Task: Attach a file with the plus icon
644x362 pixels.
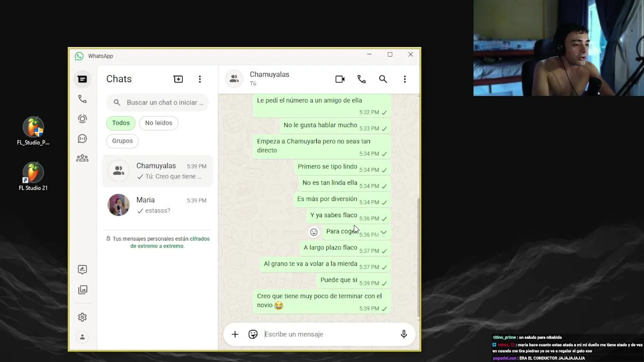Action: (235, 334)
